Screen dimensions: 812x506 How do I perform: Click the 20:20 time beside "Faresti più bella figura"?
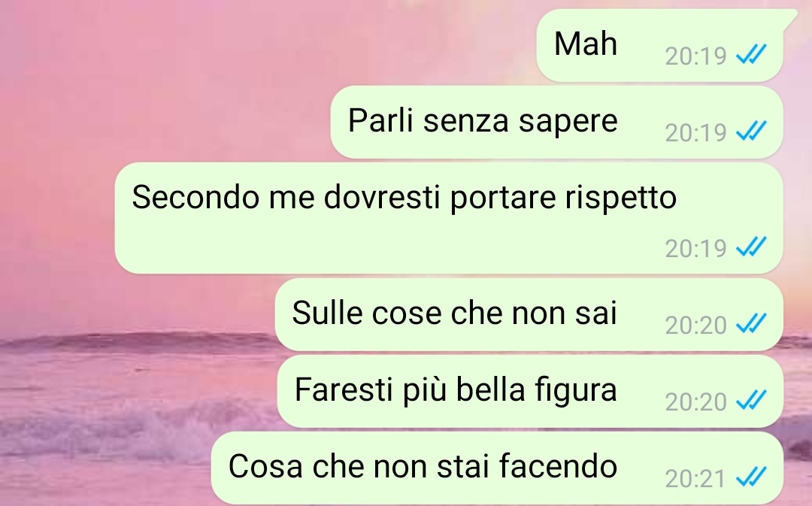click(696, 402)
